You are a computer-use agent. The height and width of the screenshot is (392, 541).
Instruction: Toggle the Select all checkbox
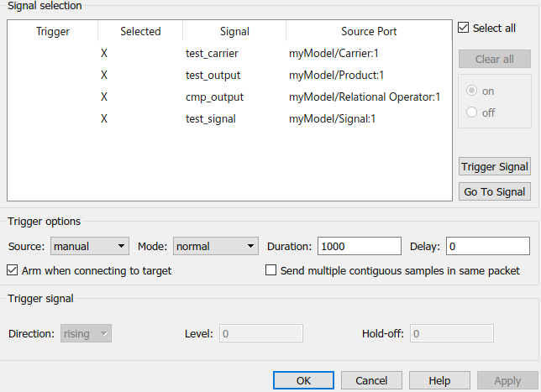(x=464, y=28)
